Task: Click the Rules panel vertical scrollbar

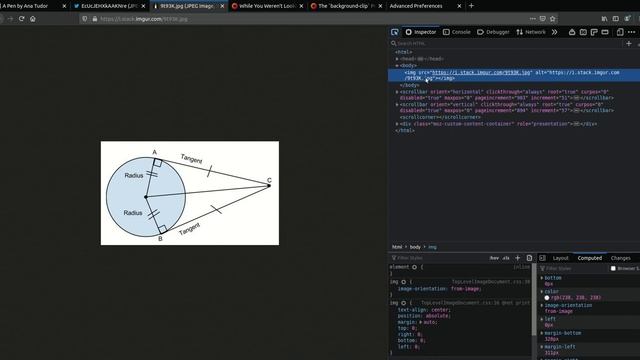Action: (x=533, y=299)
